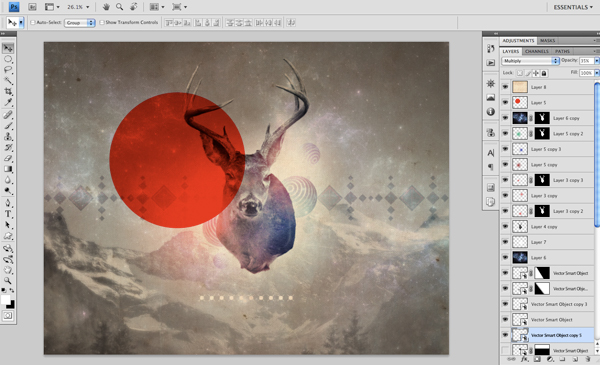Hide Layer 4 copy visibility eye

(x=505, y=226)
